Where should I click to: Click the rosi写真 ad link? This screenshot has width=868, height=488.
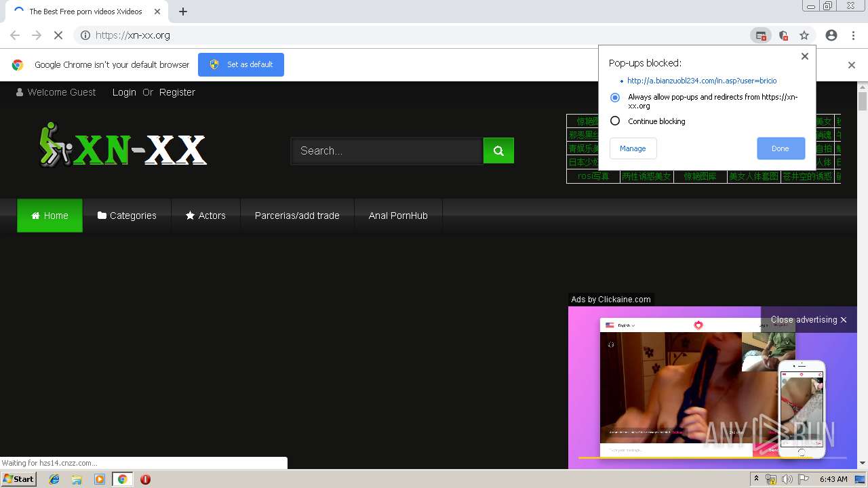pyautogui.click(x=593, y=176)
